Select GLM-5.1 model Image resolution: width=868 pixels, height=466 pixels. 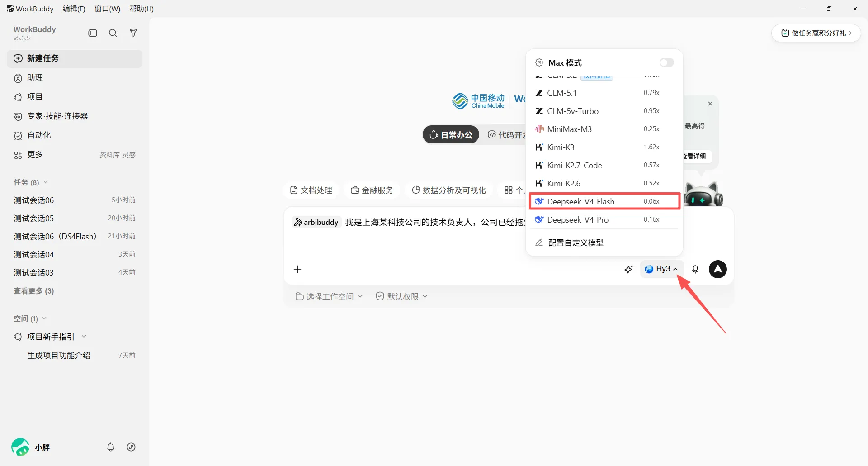pyautogui.click(x=604, y=93)
